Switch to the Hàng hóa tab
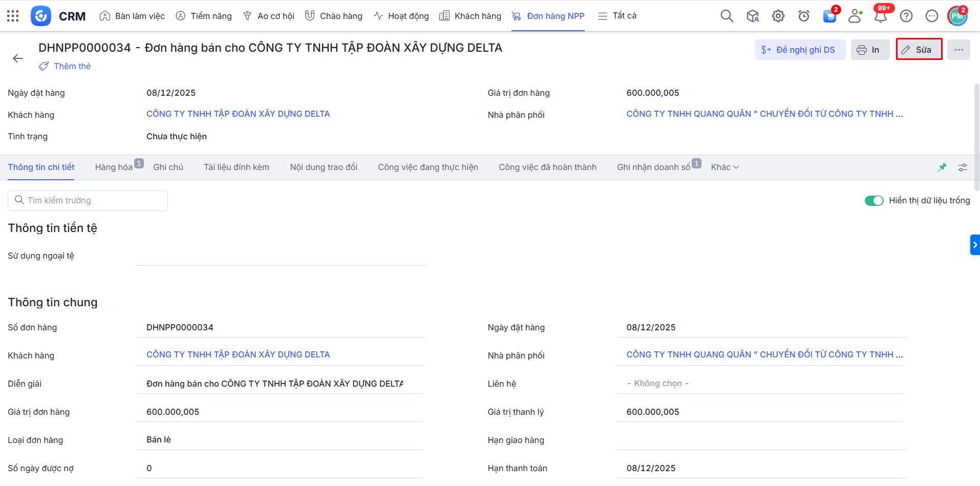The height and width of the screenshot is (486, 980). [x=114, y=167]
